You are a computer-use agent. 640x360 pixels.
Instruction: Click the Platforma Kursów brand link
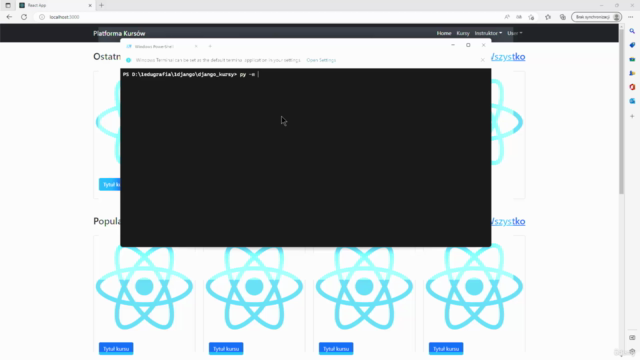coord(119,33)
